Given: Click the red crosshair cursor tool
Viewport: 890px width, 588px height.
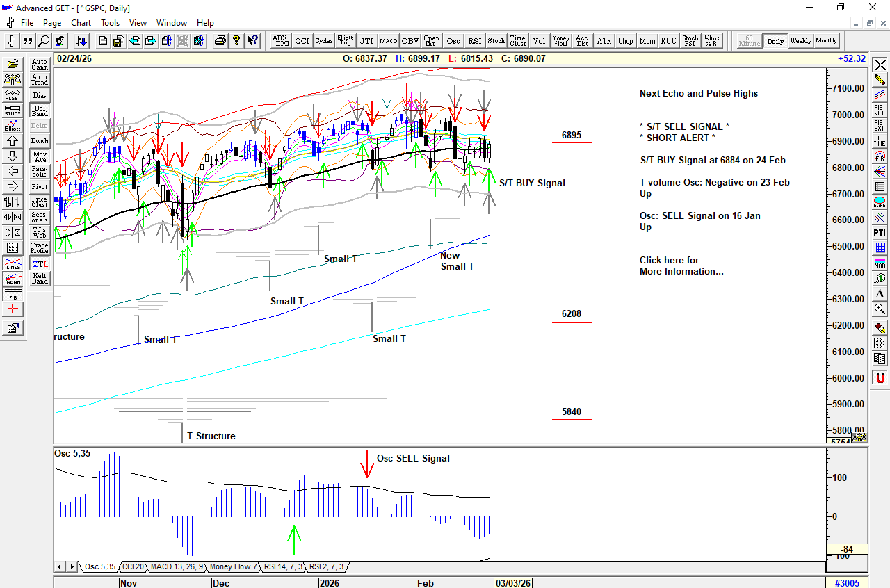Looking at the screenshot, I should tap(13, 309).
